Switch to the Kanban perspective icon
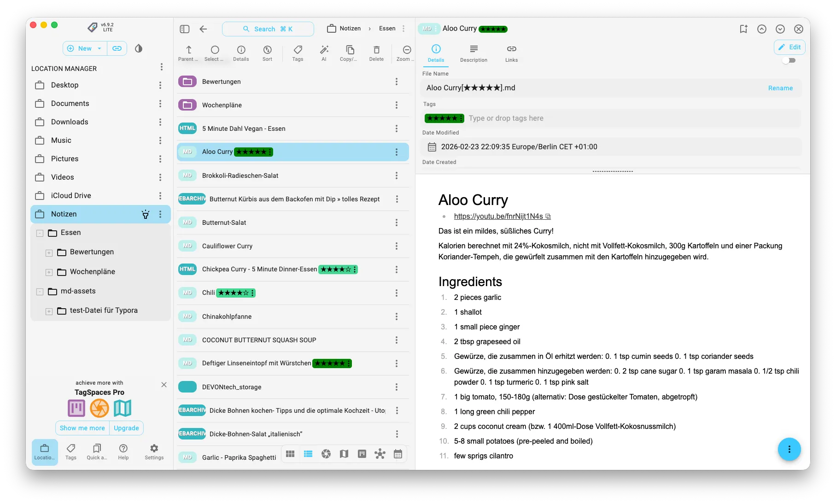 point(362,454)
